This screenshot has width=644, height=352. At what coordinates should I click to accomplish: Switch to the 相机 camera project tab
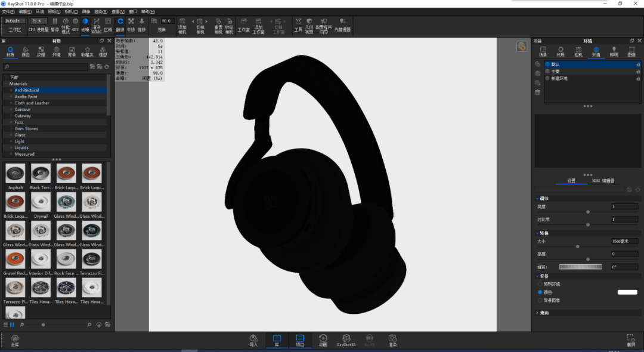(x=578, y=52)
